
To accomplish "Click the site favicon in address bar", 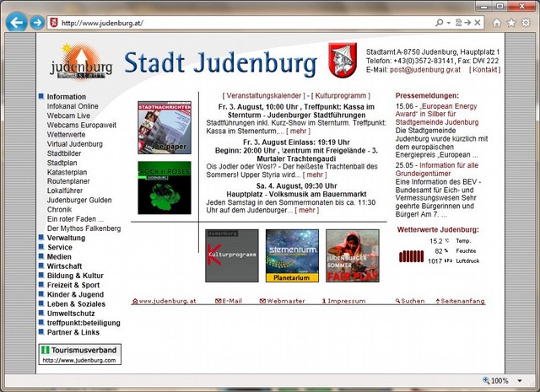I will [x=54, y=23].
